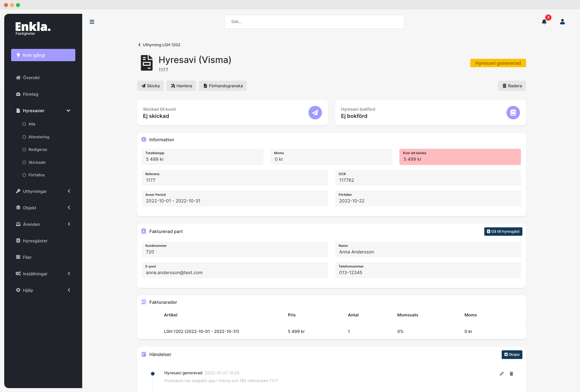Screen dimensions: 580x392
Task: Click the Namn value Anna Andersson
Action: pos(356,252)
